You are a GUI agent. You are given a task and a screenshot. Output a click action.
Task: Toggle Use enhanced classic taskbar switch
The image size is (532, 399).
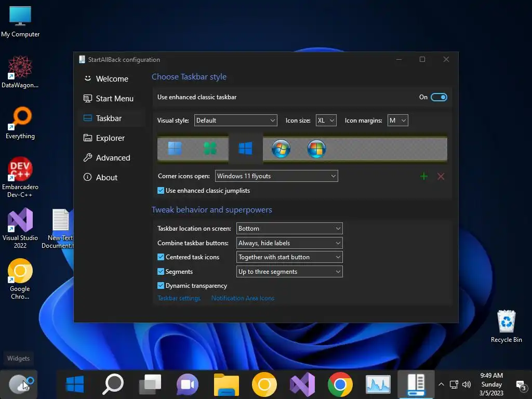(x=438, y=97)
